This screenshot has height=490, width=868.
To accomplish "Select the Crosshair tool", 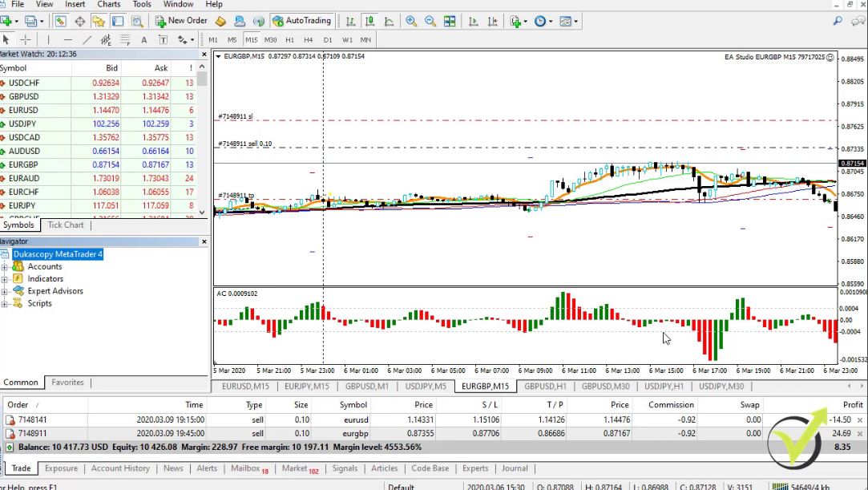I will click(26, 39).
